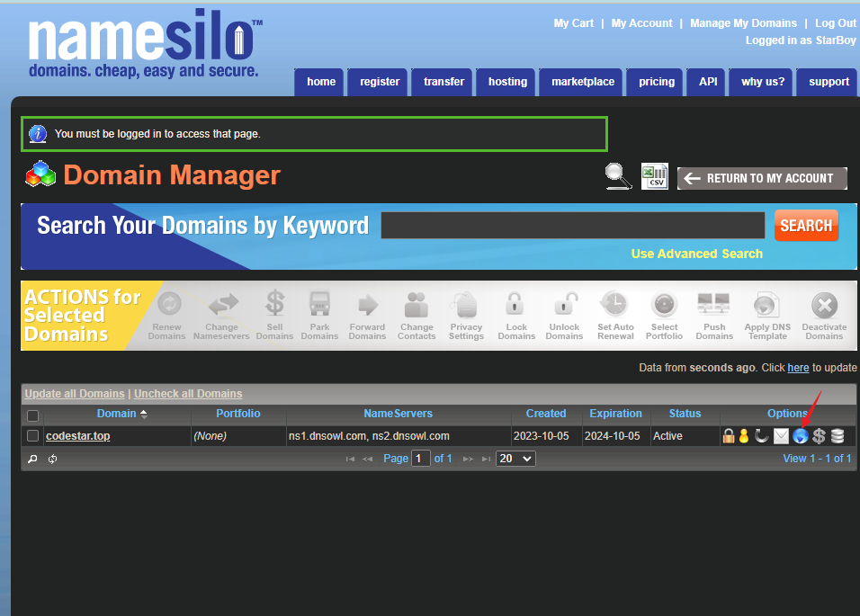The image size is (860, 616).
Task: Open the why us? tab
Action: click(763, 82)
